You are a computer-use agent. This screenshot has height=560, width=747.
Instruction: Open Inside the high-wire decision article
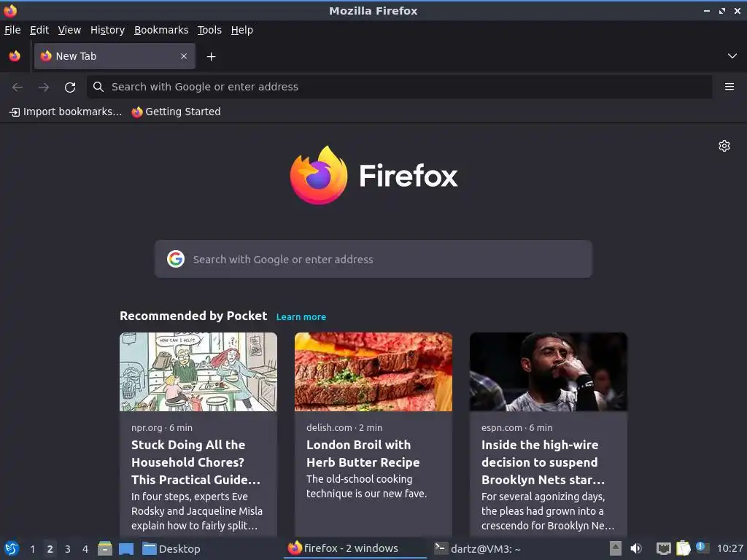pos(543,462)
